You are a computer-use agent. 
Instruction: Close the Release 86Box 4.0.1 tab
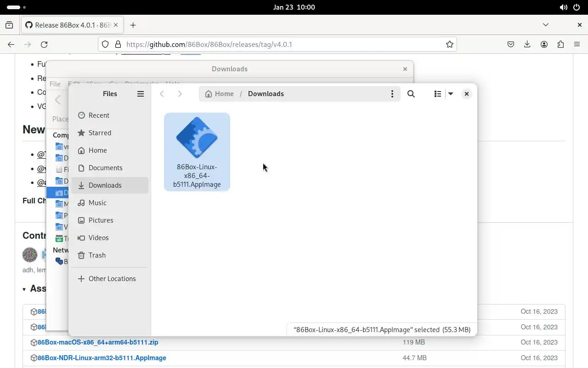click(x=116, y=25)
